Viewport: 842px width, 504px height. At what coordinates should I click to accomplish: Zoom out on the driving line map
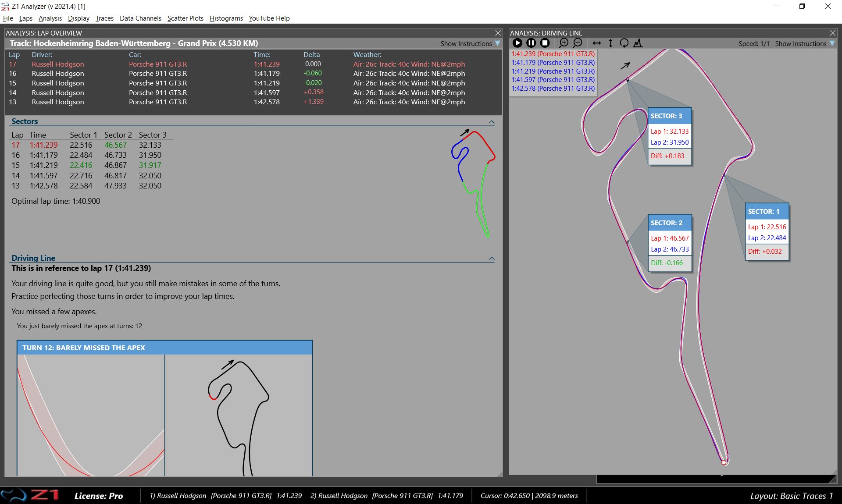[x=578, y=43]
